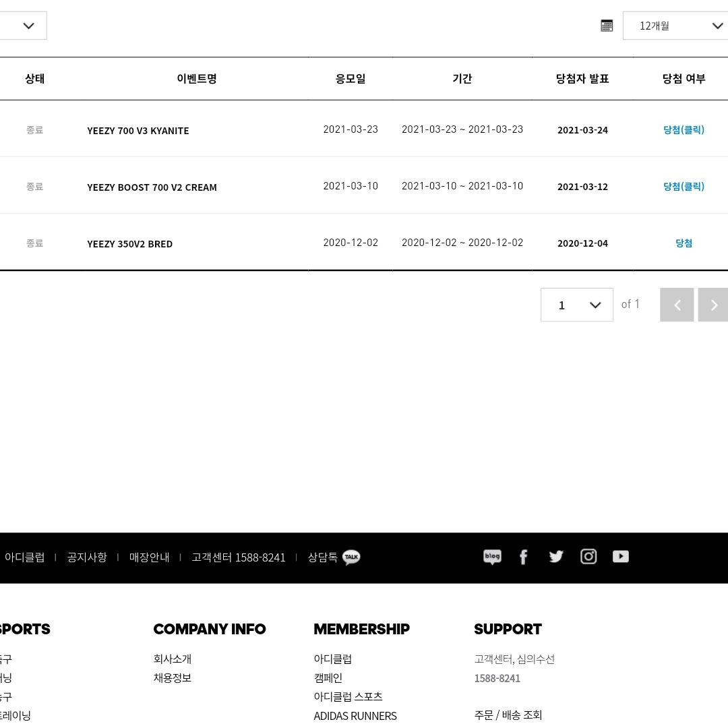Expand the top-left filter dropdown
Viewport: 728px width, 728px height.
tap(23, 26)
